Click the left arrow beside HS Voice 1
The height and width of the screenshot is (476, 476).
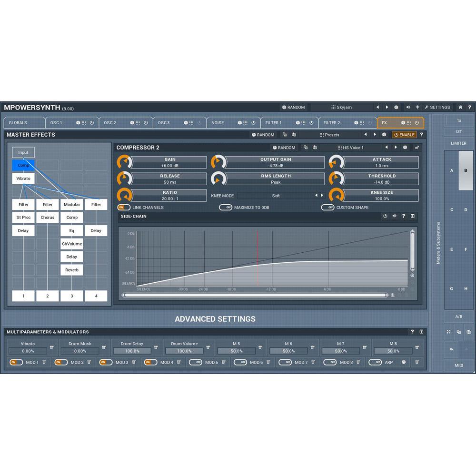point(387,148)
